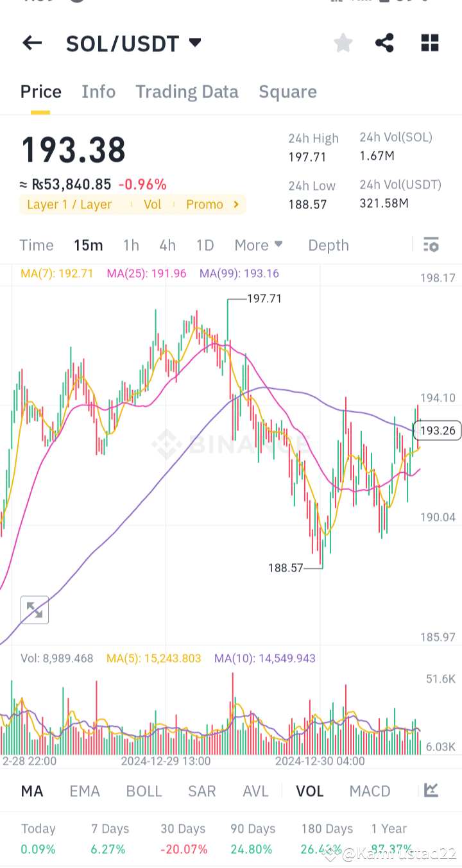Enable the BOLL indicator

click(144, 790)
